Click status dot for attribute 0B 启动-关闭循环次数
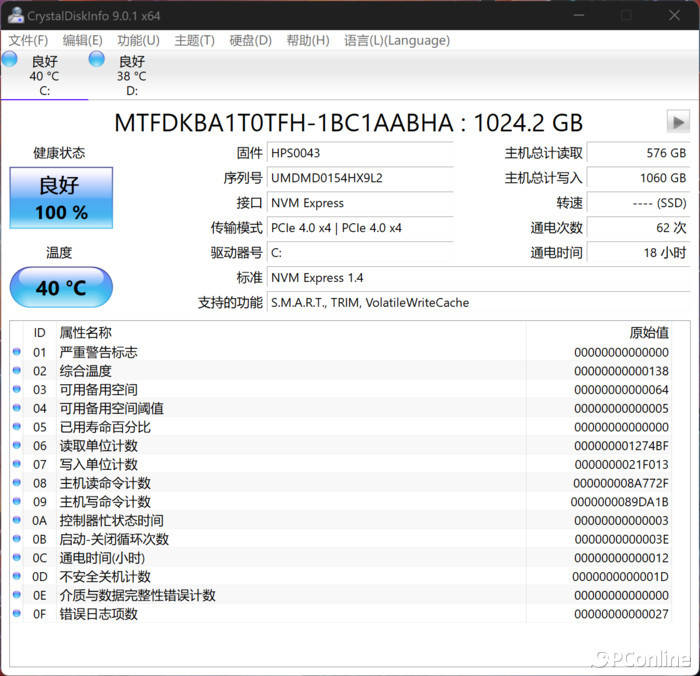This screenshot has height=676, width=700. pyautogui.click(x=17, y=539)
